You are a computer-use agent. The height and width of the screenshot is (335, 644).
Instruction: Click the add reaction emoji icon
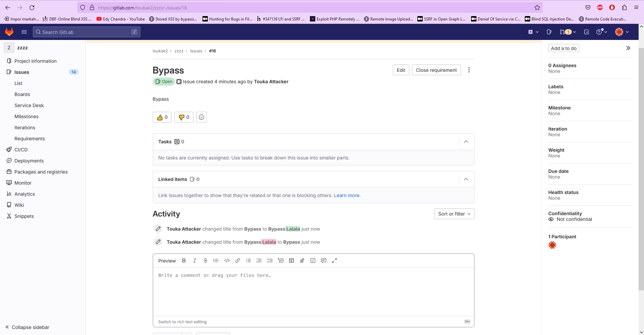click(201, 117)
